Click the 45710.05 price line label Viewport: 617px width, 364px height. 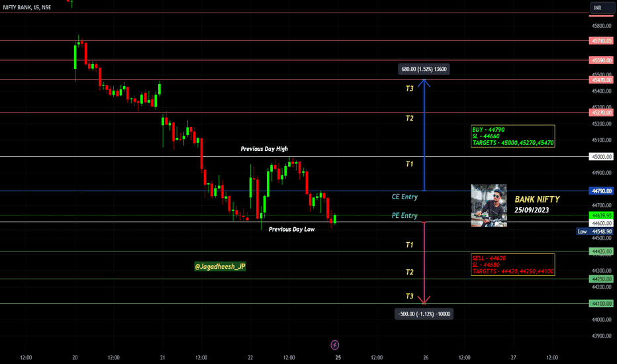click(601, 41)
